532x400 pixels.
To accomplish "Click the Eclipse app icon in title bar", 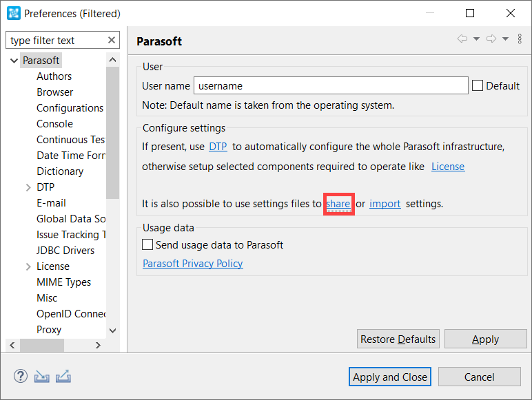I will (14, 13).
